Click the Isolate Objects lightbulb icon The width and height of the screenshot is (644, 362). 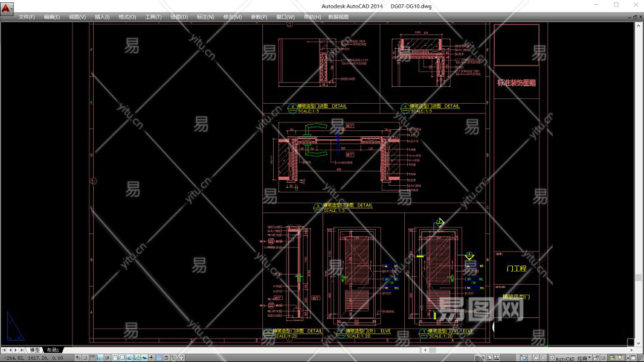tap(620, 358)
